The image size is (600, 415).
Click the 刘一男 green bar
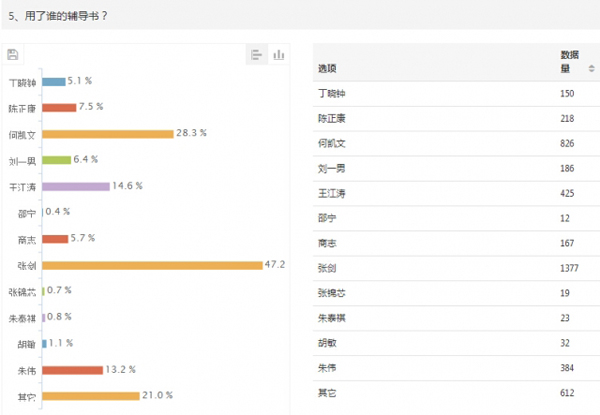(x=57, y=160)
